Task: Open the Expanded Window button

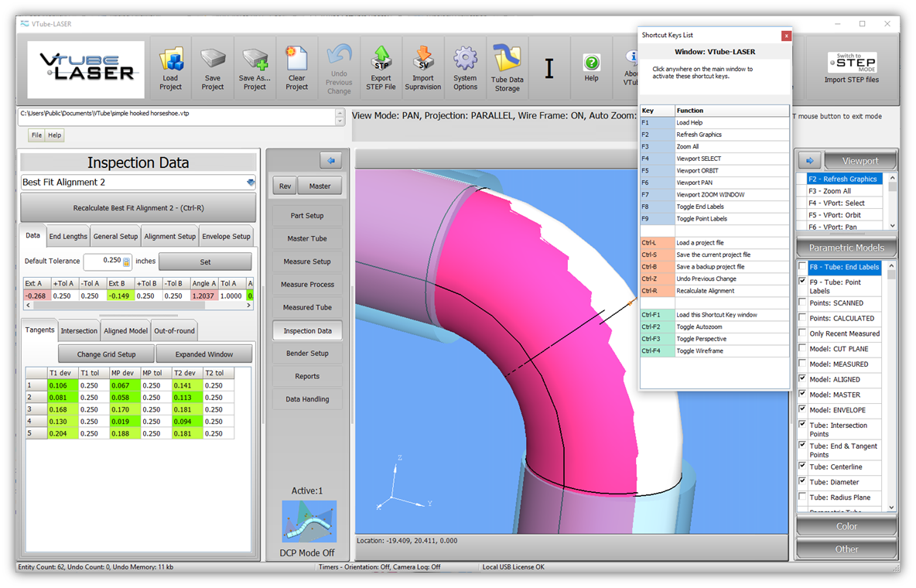Action: pyautogui.click(x=204, y=354)
